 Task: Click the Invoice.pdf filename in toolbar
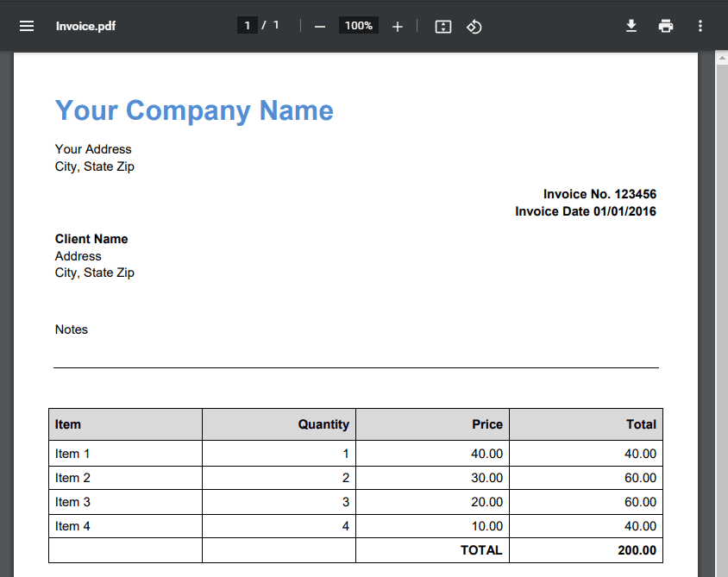85,26
